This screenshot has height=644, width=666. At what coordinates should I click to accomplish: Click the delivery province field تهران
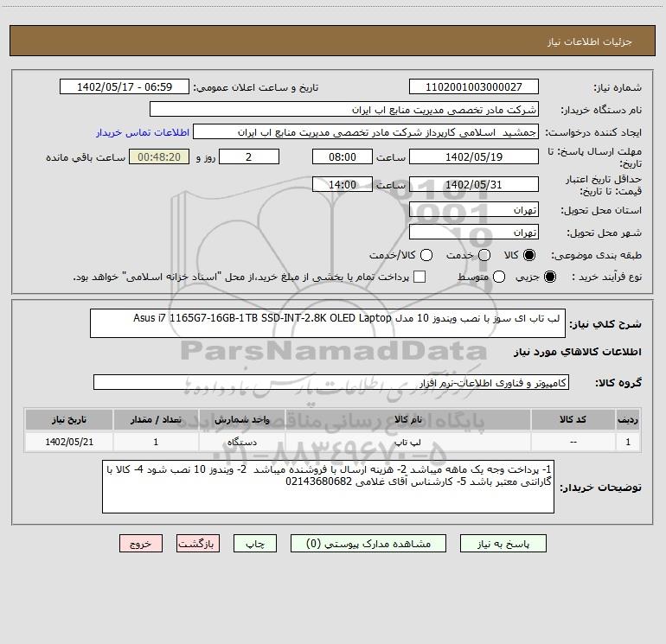pyautogui.click(x=474, y=209)
